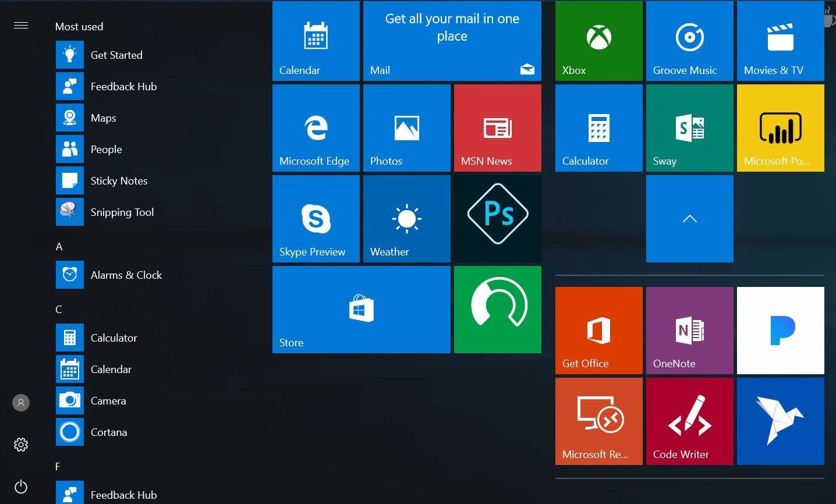The height and width of the screenshot is (504, 836).
Task: Open the Pandora tile
Action: tap(781, 331)
